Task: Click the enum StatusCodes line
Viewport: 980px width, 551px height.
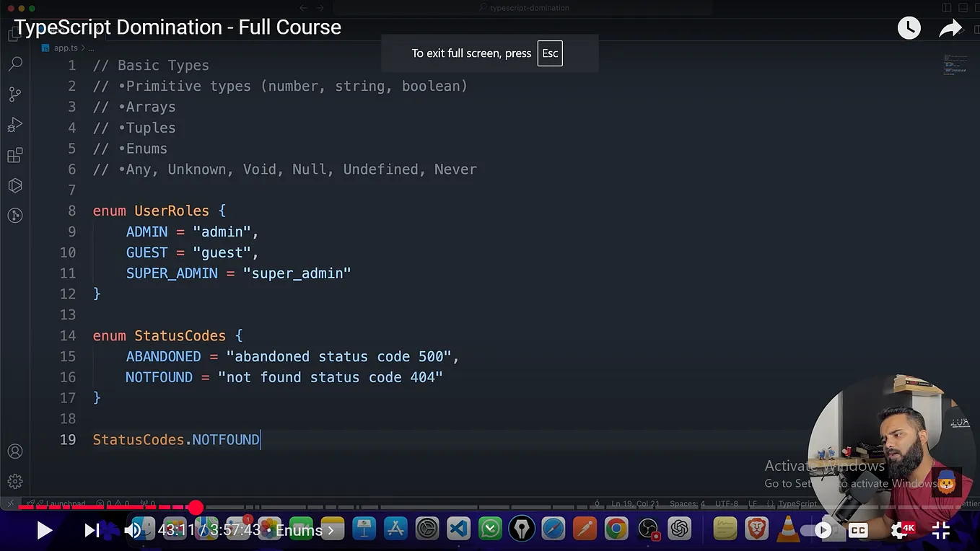Action: 167,335
